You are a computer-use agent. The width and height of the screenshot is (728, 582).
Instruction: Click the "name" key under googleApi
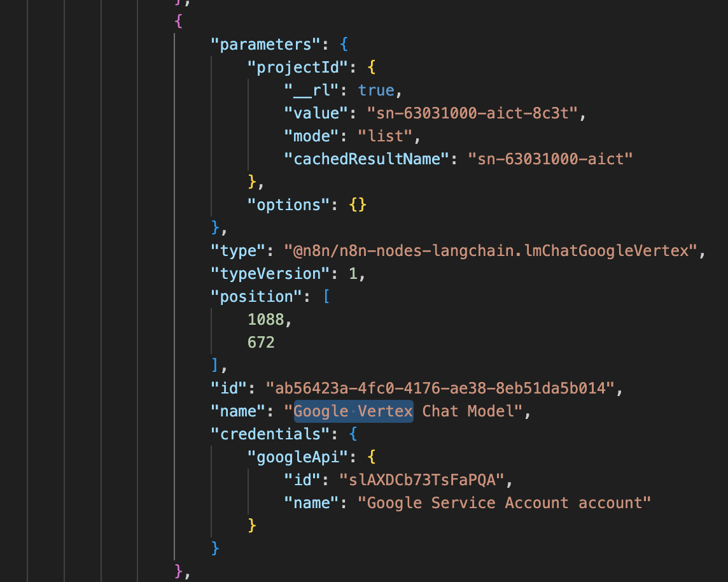coord(311,502)
